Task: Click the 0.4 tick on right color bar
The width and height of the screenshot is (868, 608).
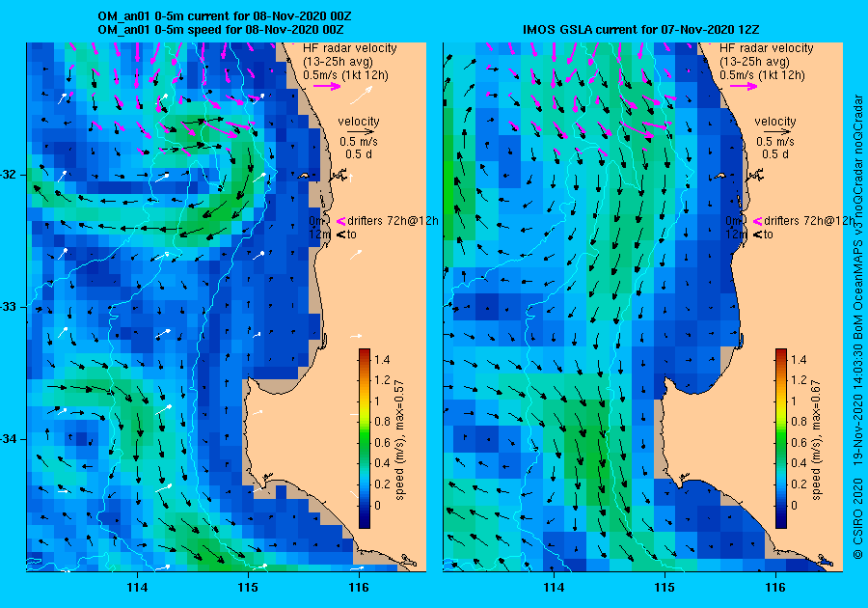Action: tap(799, 463)
